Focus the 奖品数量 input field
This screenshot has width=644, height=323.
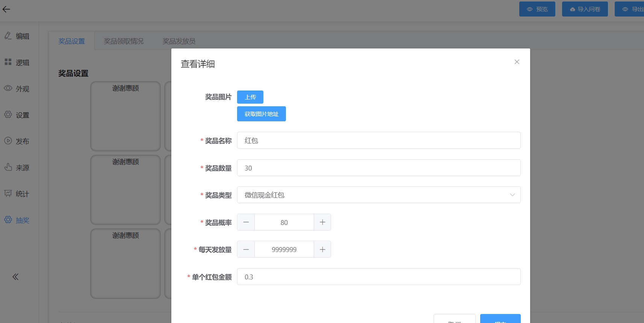point(379,168)
